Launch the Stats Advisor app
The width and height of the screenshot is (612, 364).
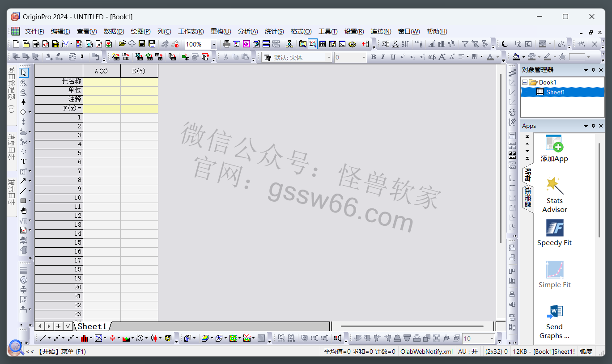[x=554, y=195]
